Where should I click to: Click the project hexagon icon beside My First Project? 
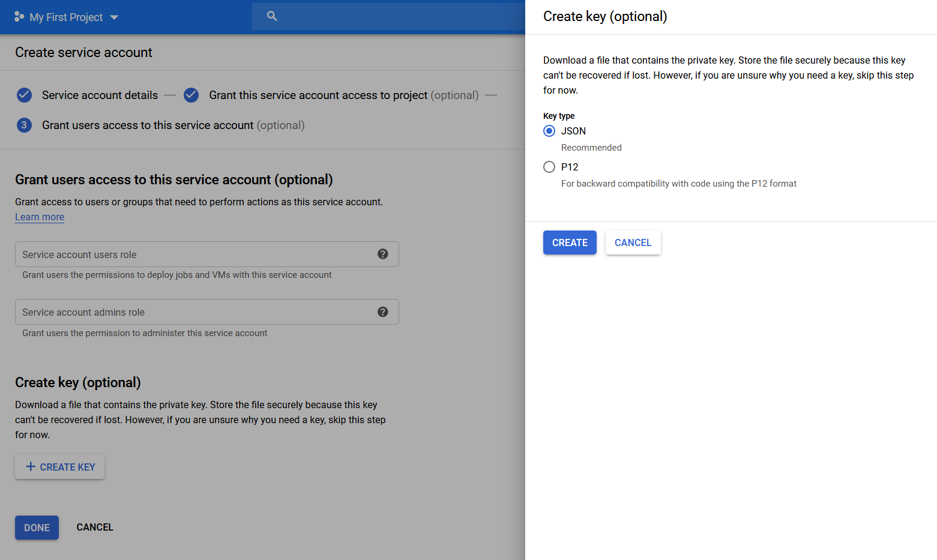[19, 17]
